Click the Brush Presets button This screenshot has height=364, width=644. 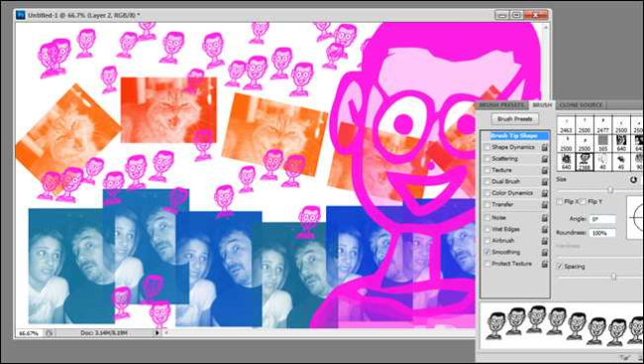click(515, 119)
